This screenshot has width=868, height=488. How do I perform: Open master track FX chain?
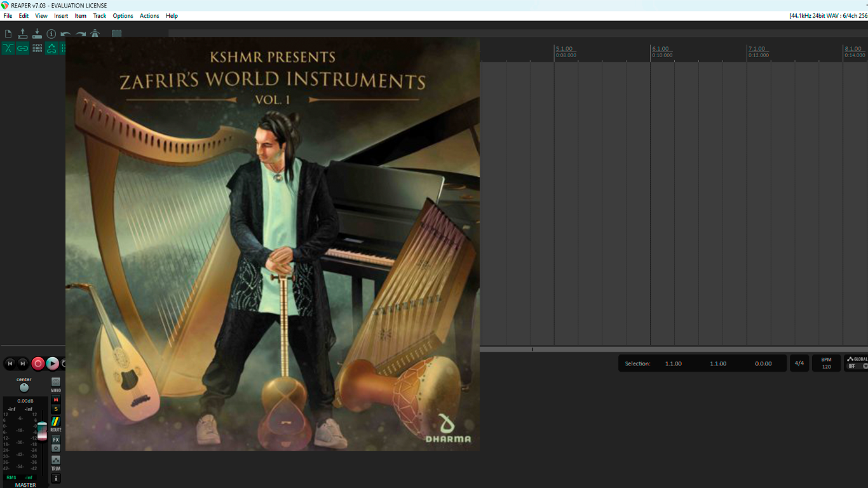56,440
